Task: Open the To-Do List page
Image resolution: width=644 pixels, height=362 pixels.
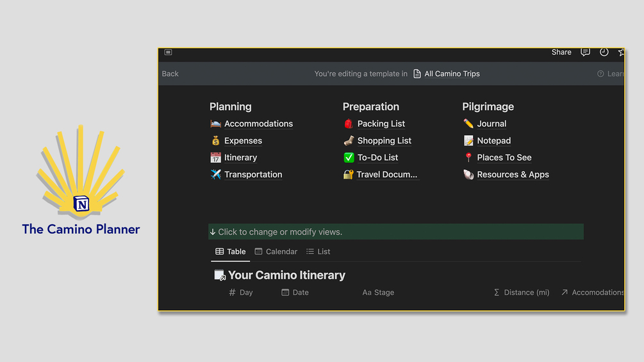Action: click(377, 158)
